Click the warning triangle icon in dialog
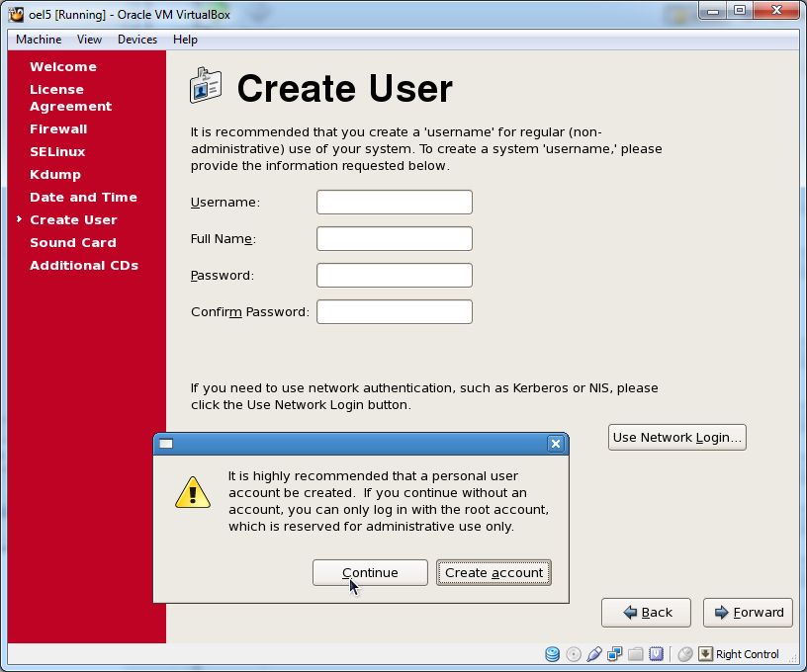807x672 pixels. point(193,492)
